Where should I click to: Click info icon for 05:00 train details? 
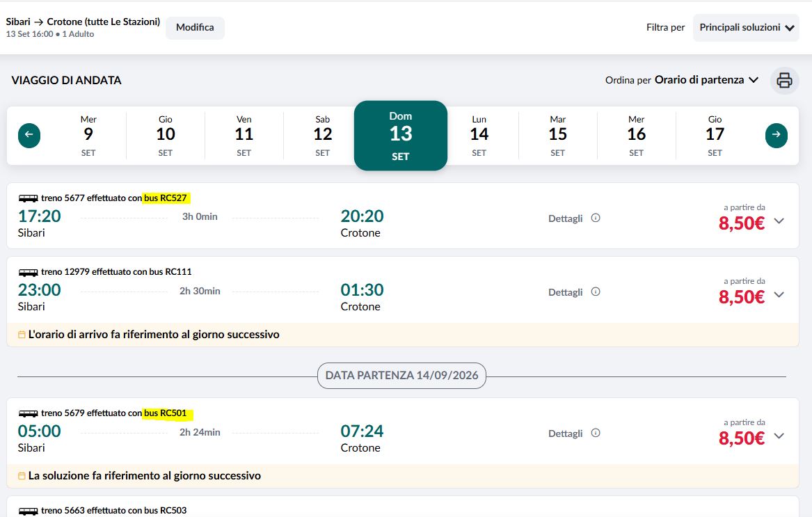(596, 433)
